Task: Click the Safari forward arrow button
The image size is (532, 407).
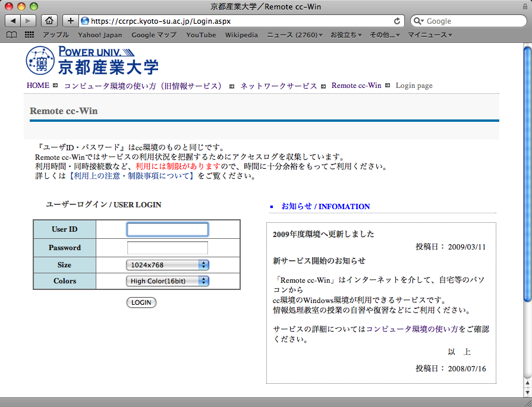Action: (x=28, y=21)
